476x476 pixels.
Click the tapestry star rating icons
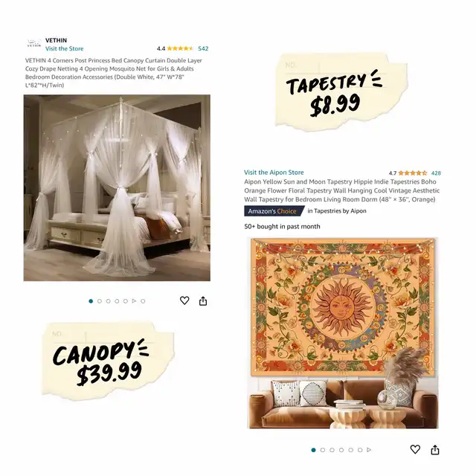point(413,173)
